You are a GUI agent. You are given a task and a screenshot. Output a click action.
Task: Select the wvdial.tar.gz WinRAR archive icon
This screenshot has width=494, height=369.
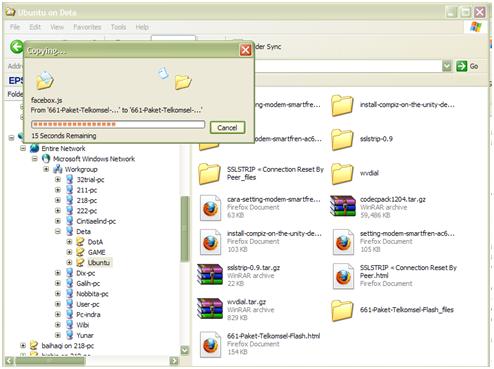(210, 309)
